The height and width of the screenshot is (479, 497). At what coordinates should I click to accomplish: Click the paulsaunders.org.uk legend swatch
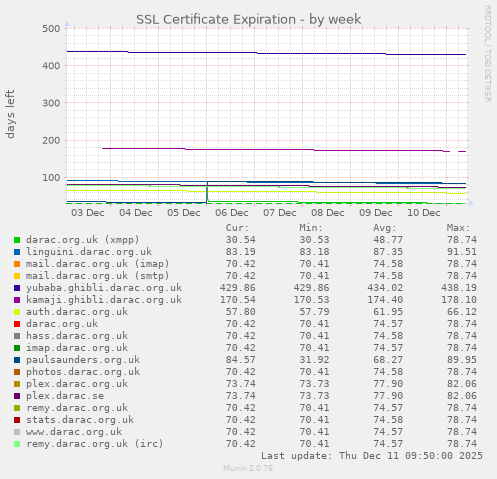(17, 360)
